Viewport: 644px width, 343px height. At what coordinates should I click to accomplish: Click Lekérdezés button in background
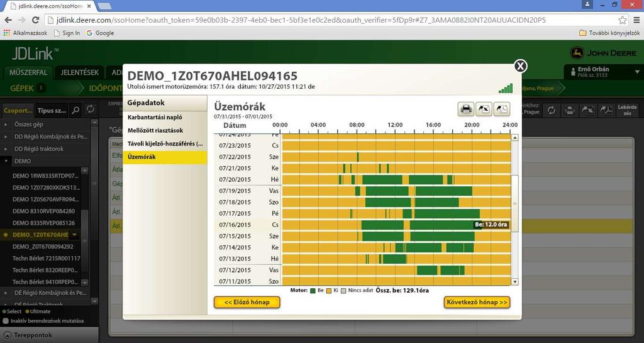tap(627, 110)
